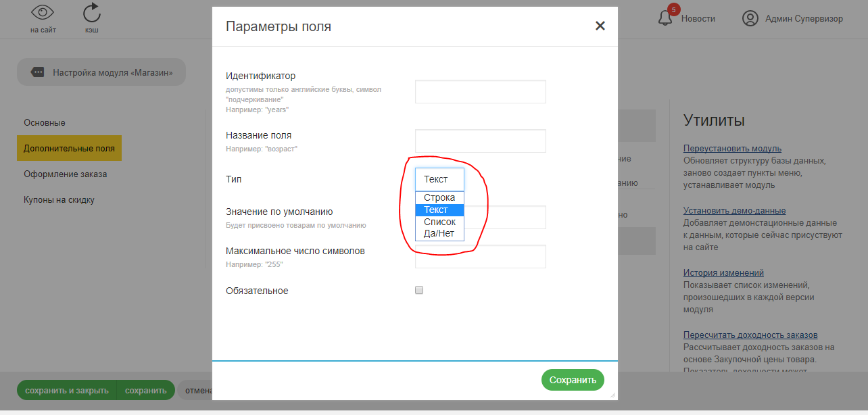Image resolution: width=868 pixels, height=415 pixels.
Task: Click 'сохранить и закрыть' button
Action: (x=66, y=391)
